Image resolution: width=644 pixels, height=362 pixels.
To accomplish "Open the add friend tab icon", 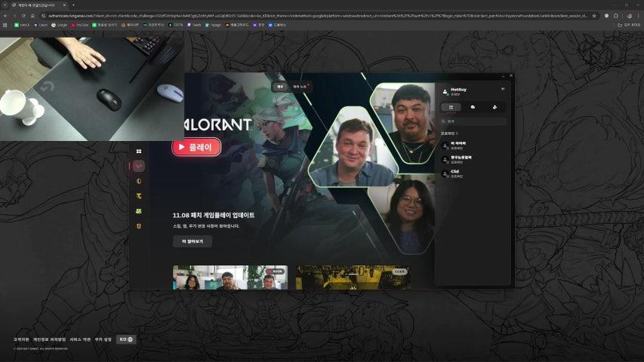I will pos(494,107).
